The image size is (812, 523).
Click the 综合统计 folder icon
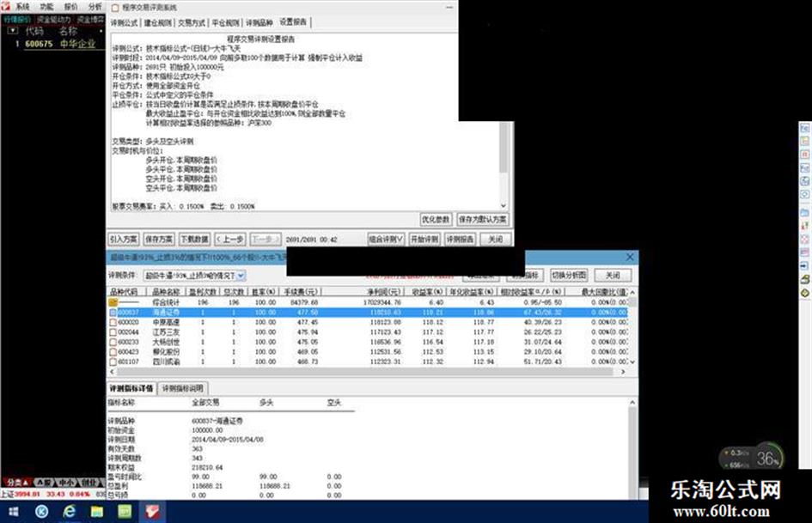(x=113, y=302)
